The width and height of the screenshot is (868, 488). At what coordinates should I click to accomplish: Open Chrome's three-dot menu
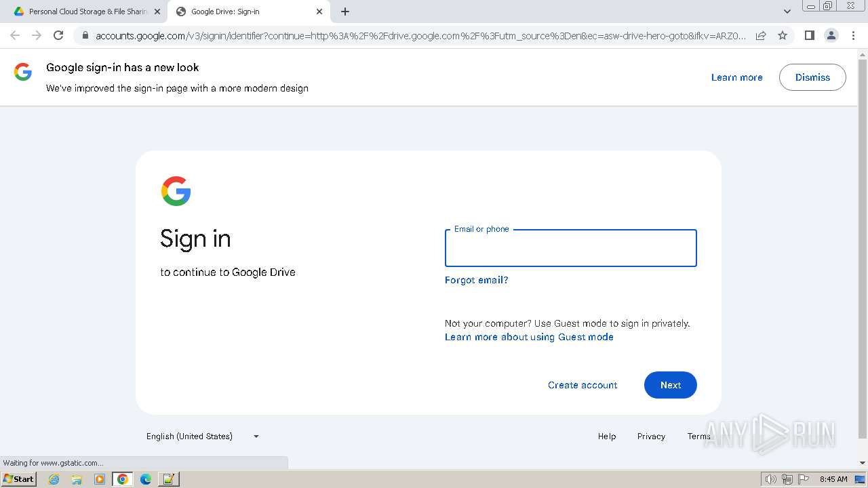(852, 35)
